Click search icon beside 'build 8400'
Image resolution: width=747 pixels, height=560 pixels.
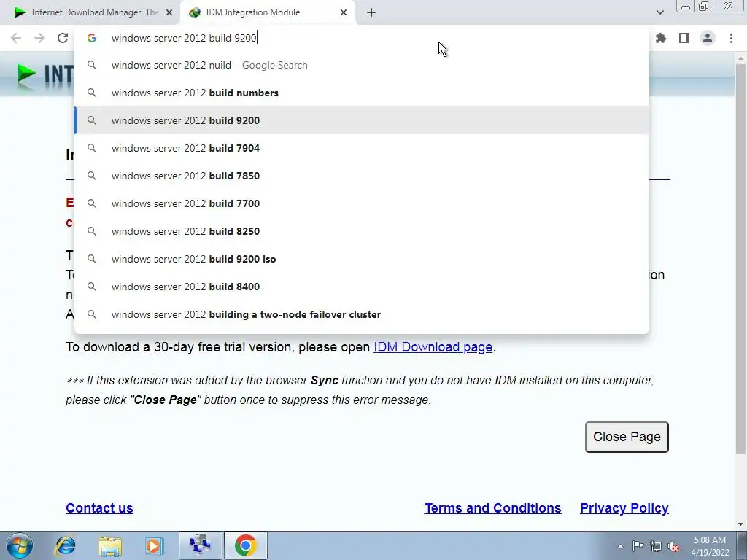click(x=92, y=287)
